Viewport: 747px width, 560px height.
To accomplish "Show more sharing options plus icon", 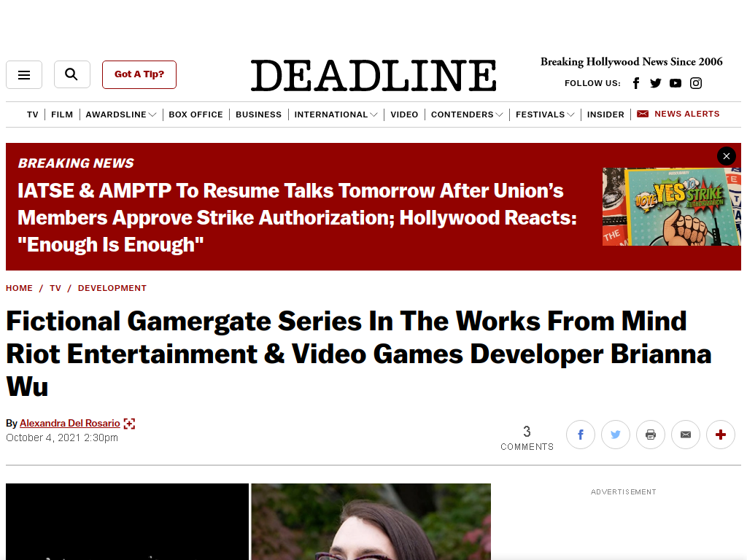I will point(721,435).
